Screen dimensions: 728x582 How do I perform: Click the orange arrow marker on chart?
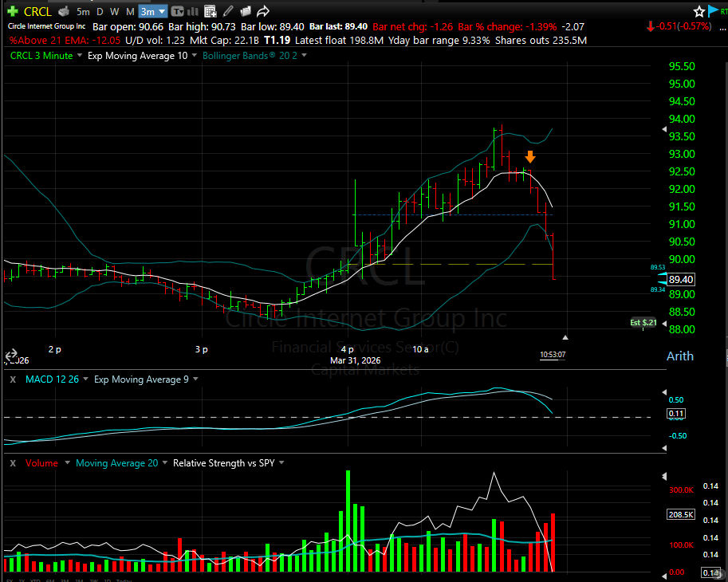529,157
